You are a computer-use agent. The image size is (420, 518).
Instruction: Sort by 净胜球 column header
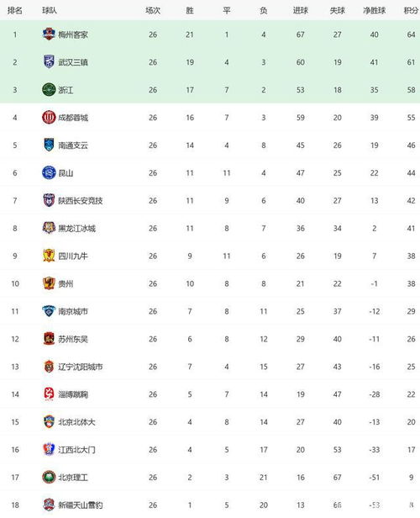click(x=374, y=11)
